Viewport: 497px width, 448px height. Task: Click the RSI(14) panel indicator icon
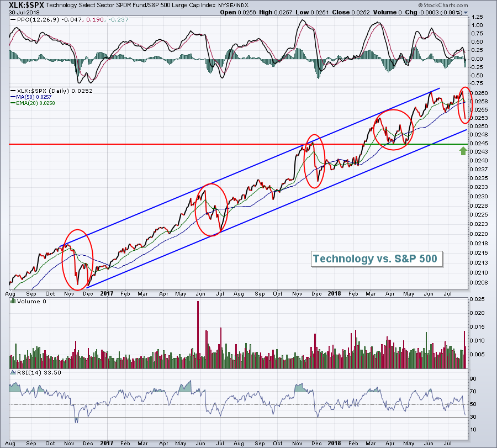coord(13,372)
